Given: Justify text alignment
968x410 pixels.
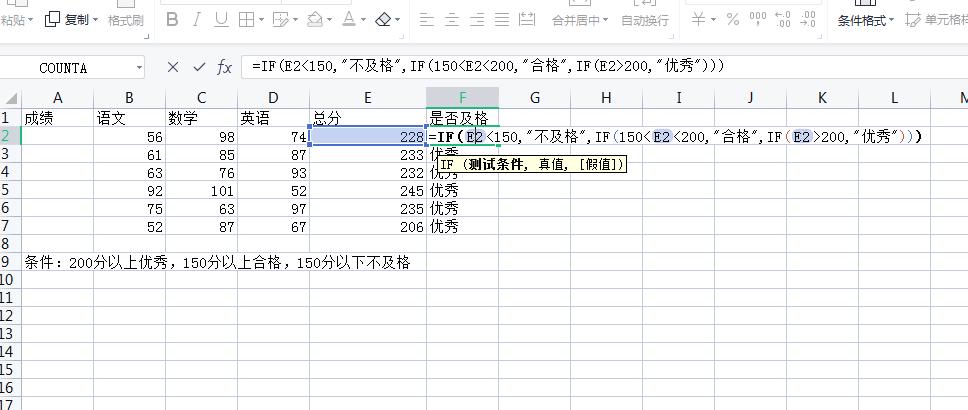Looking at the screenshot, I should [503, 20].
